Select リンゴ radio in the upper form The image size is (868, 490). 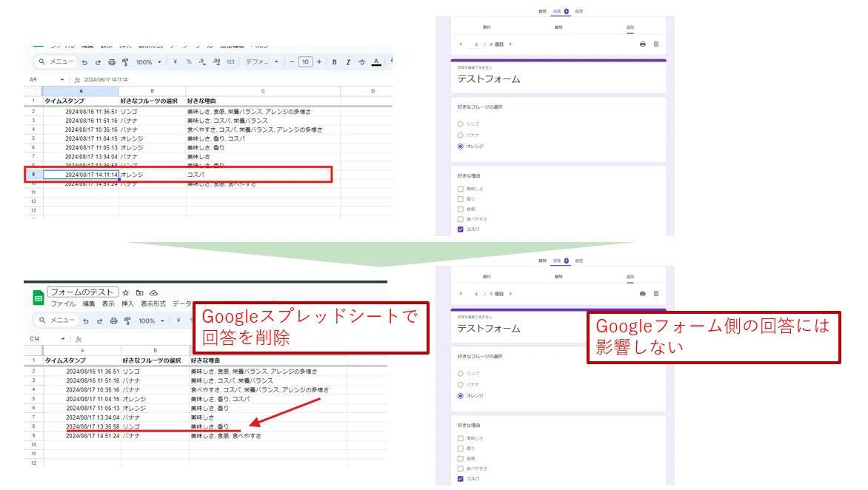(x=460, y=124)
